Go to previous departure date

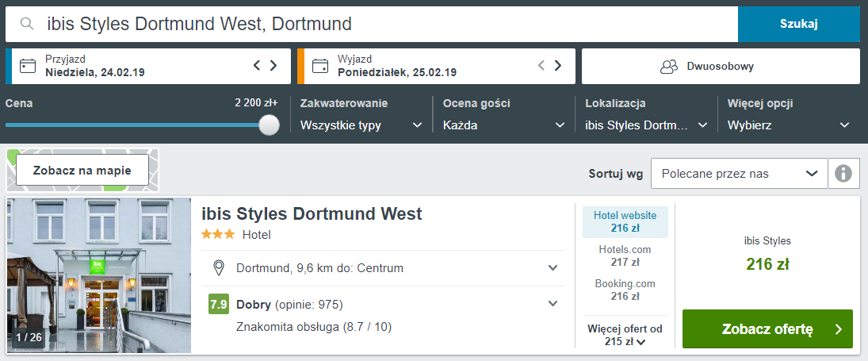tap(541, 65)
